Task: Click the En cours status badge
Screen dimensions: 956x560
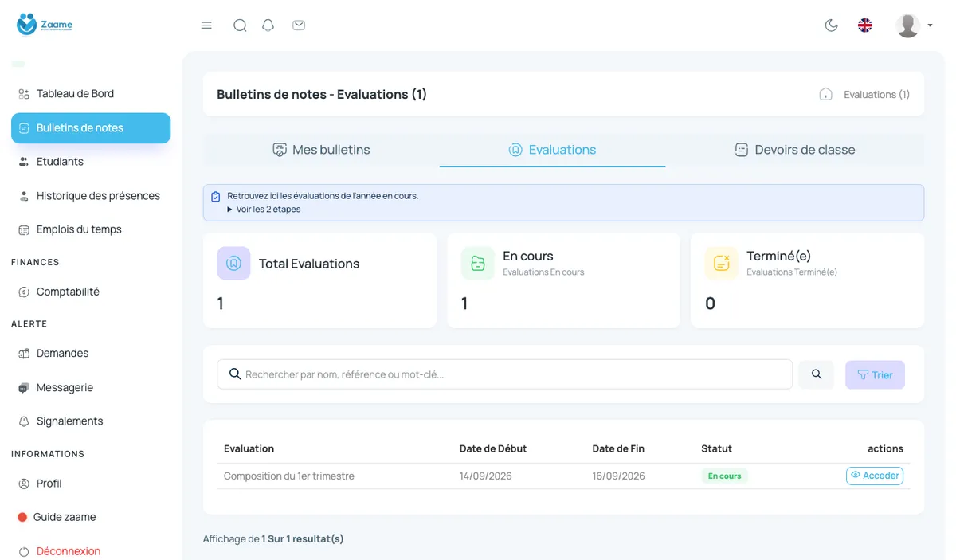Action: click(x=724, y=476)
